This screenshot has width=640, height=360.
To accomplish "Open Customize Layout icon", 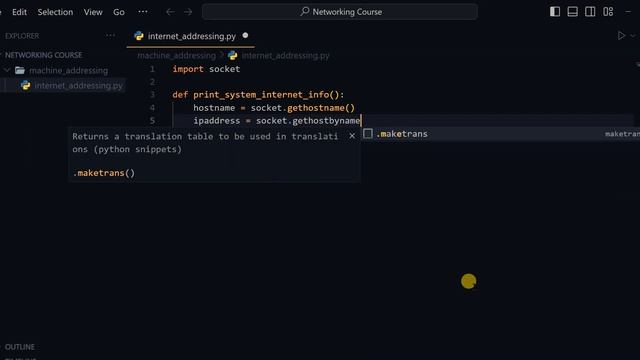I will tap(608, 12).
